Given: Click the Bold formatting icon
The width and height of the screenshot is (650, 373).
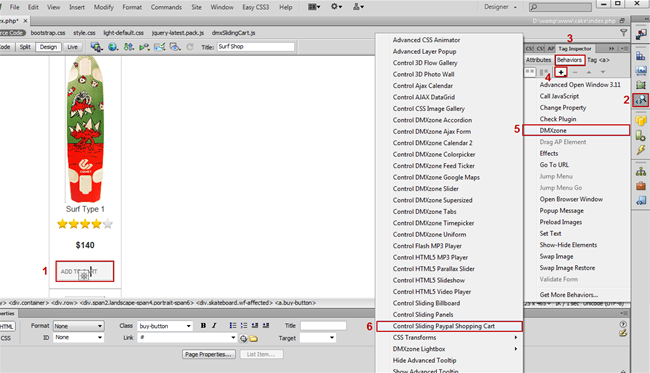Looking at the screenshot, I should click(203, 326).
